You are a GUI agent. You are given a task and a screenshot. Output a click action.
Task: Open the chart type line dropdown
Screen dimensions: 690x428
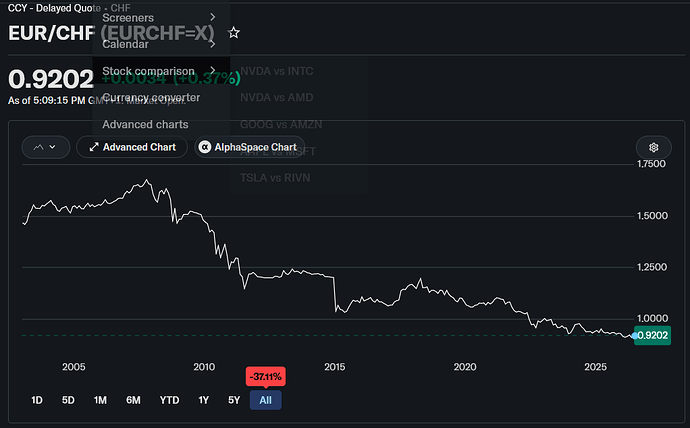point(46,147)
